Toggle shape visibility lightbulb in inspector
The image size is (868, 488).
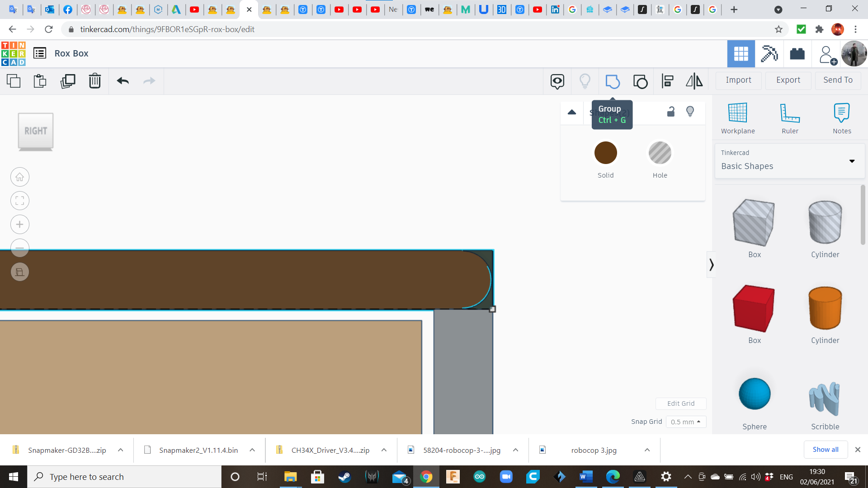(690, 112)
